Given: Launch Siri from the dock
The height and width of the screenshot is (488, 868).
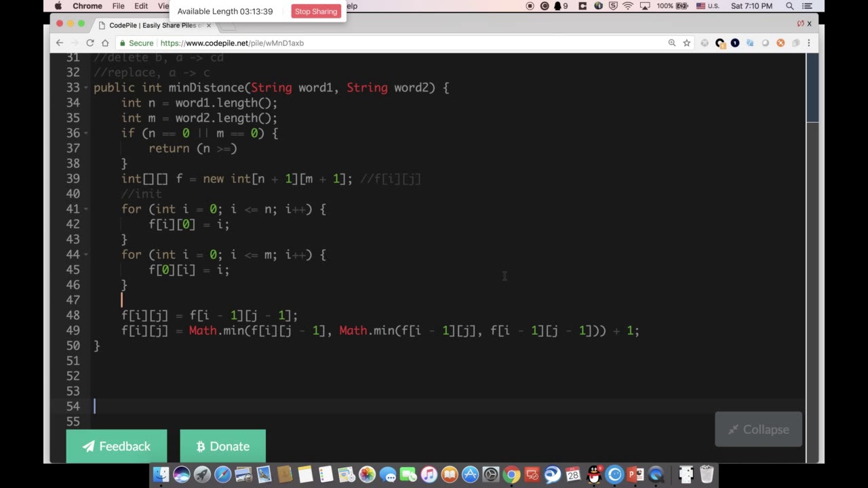Looking at the screenshot, I should pyautogui.click(x=181, y=474).
